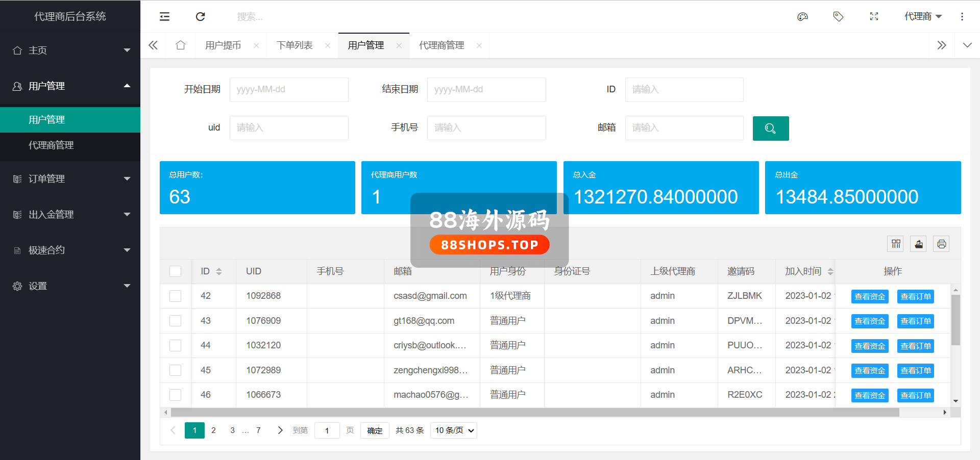This screenshot has height=460, width=980.
Task: Click the refresh icon in the top bar
Action: (x=201, y=17)
